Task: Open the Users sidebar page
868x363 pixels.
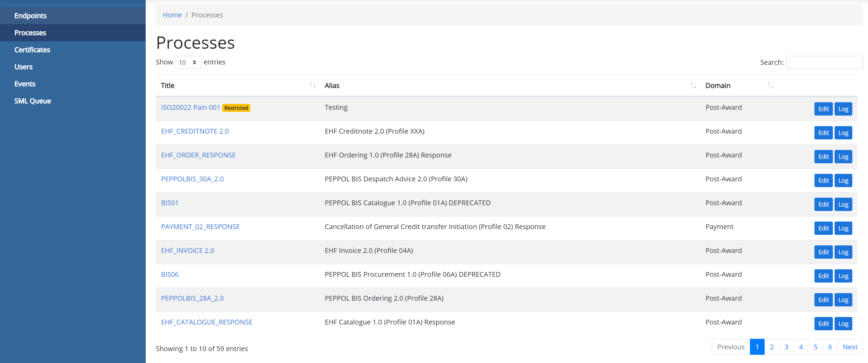Action: click(x=24, y=67)
